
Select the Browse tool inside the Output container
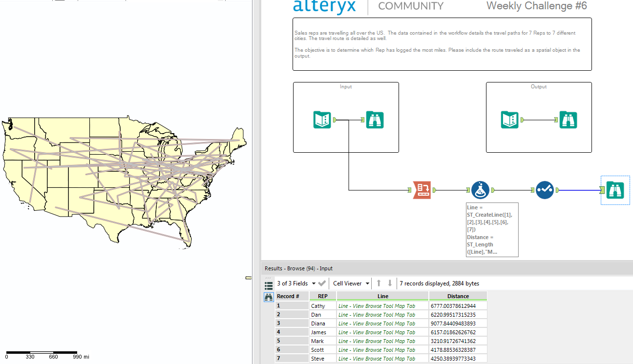[568, 120]
